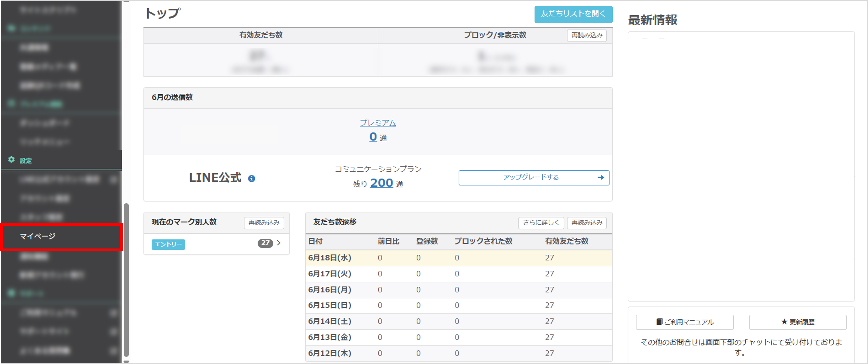The width and height of the screenshot is (868, 364).
Task: Open the プレミアム link
Action: (x=378, y=123)
